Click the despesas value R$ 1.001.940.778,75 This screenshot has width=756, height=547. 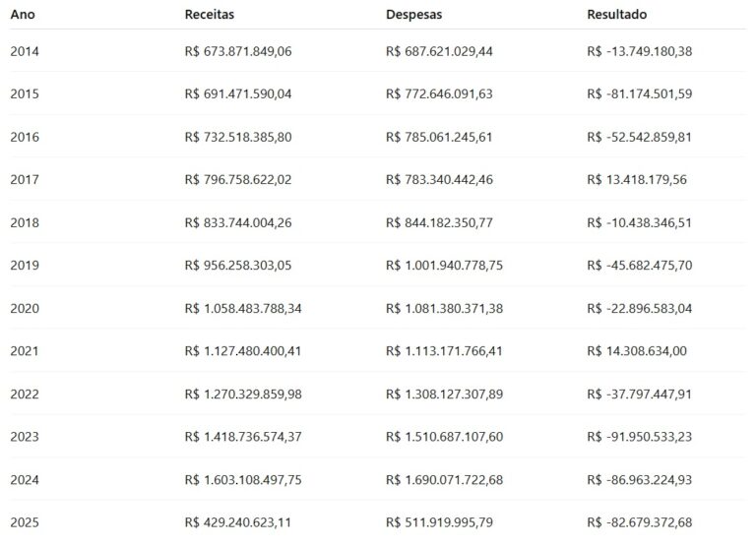coord(445,266)
